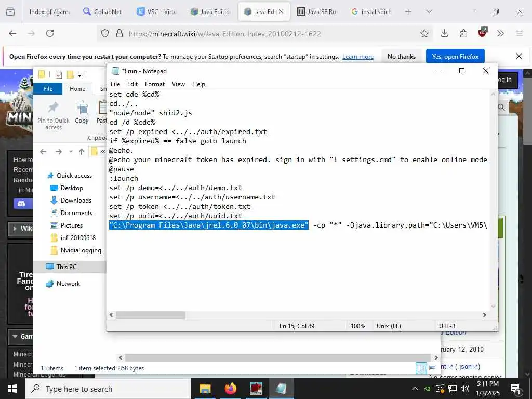The height and width of the screenshot is (399, 532).
Task: Click Pin to Quick access in Explorer ribbon
Action: click(54, 115)
